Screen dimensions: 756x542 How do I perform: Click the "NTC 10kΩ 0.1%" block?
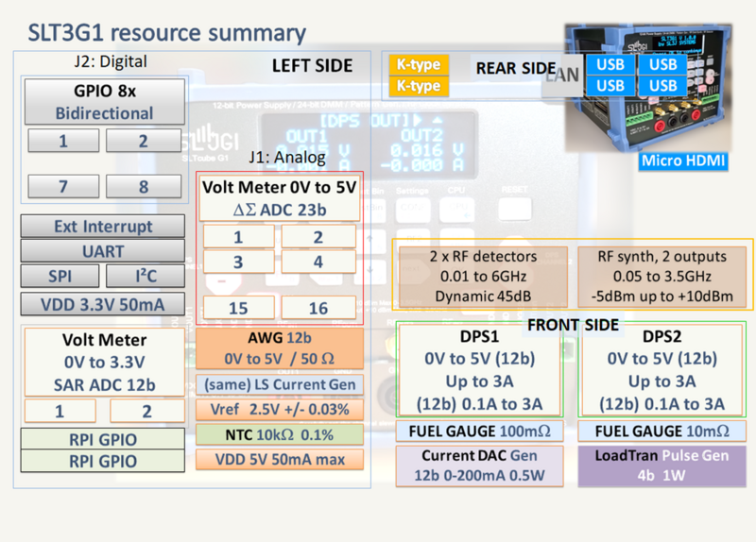point(280,435)
